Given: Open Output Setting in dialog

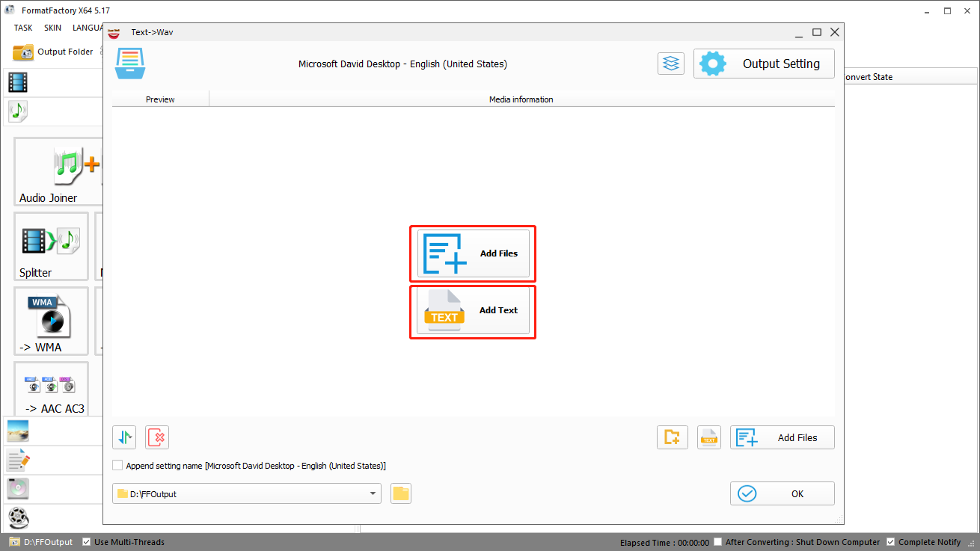Looking at the screenshot, I should click(764, 64).
